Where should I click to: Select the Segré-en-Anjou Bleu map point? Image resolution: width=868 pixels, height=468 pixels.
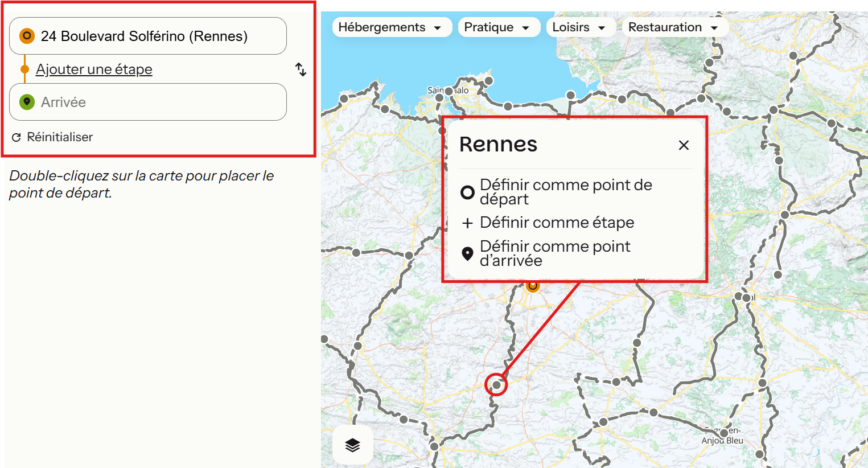coord(723,433)
